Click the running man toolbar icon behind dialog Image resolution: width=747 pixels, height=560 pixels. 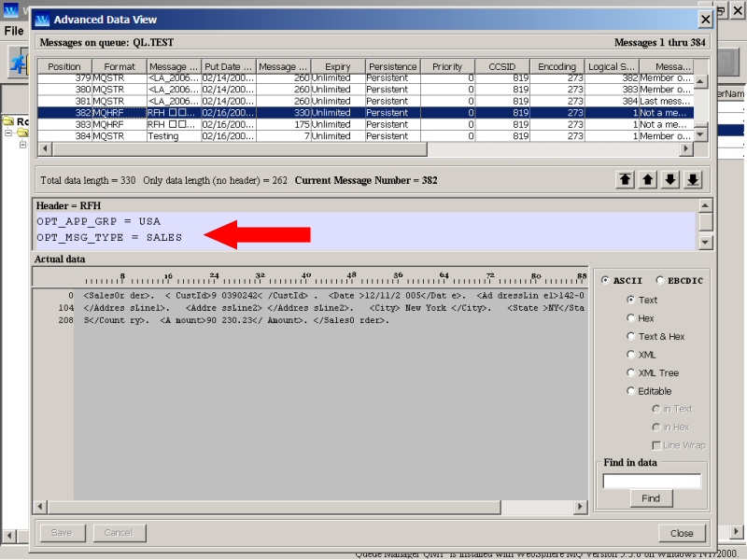[18, 63]
